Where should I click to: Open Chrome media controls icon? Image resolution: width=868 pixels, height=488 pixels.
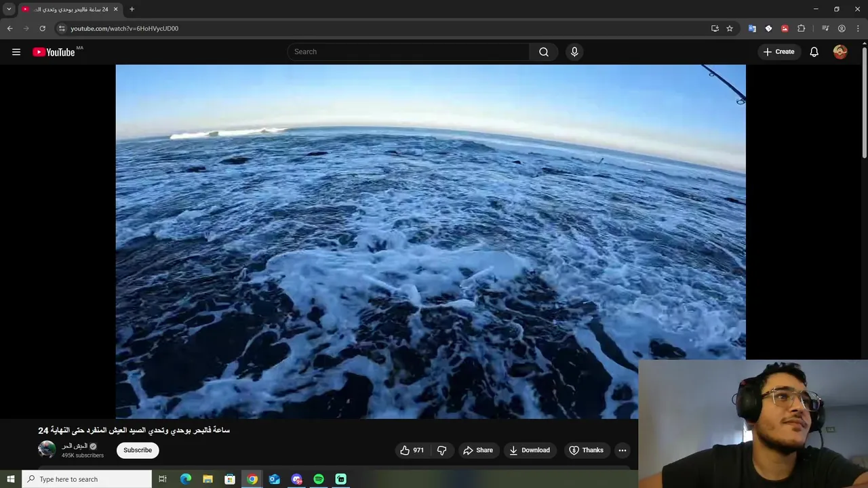click(x=825, y=28)
